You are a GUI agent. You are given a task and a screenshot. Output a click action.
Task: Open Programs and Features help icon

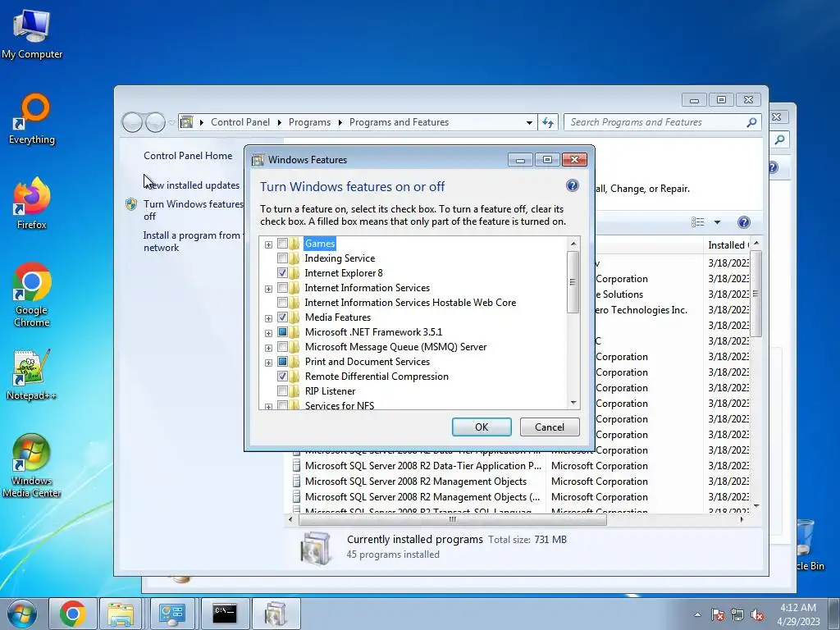pyautogui.click(x=743, y=222)
